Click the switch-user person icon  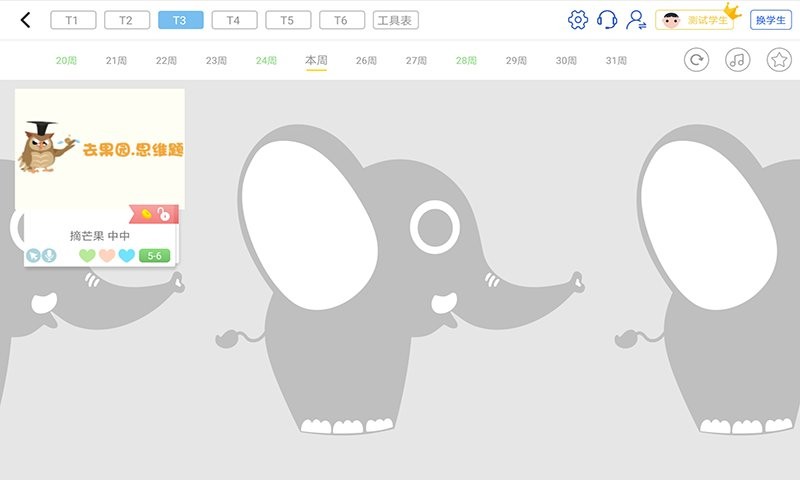[636, 20]
